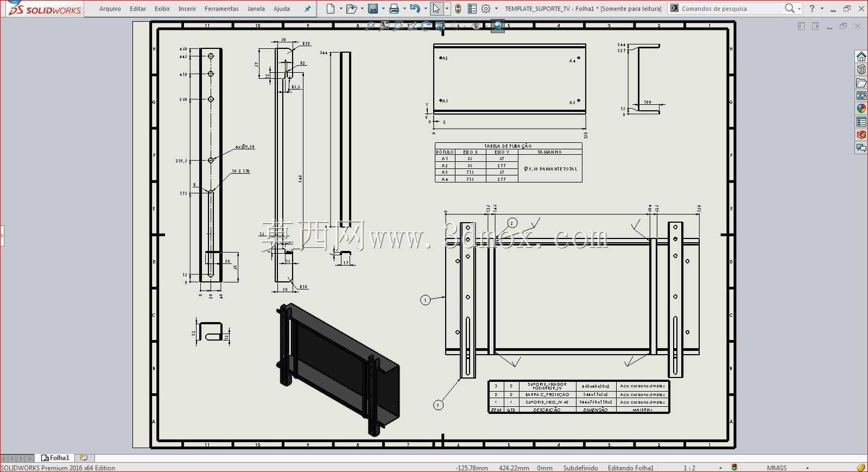
Task: Select the Folha1 sheet tab
Action: (55, 458)
